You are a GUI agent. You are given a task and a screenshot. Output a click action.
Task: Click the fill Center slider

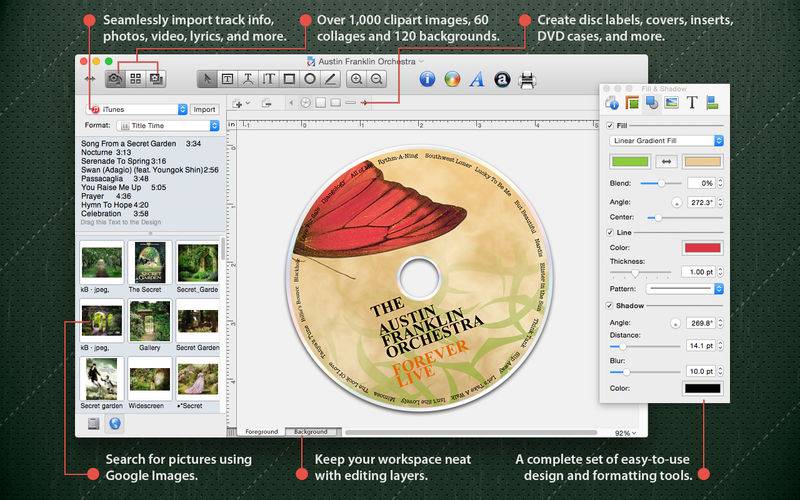(685, 218)
